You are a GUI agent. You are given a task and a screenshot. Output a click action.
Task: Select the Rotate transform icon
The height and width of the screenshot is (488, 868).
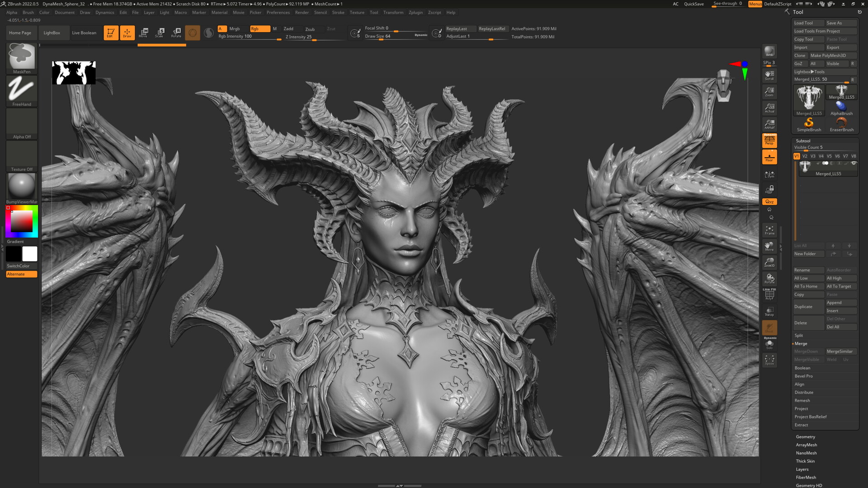(176, 33)
